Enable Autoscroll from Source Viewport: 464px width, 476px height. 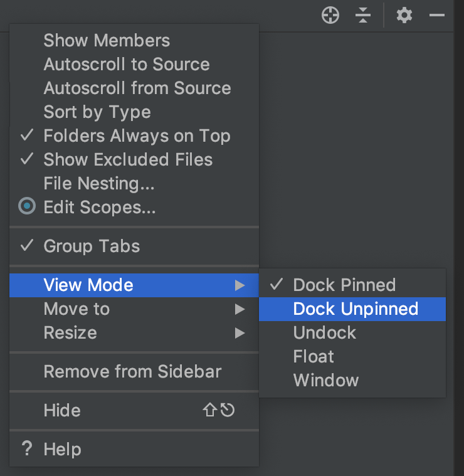[x=134, y=88]
